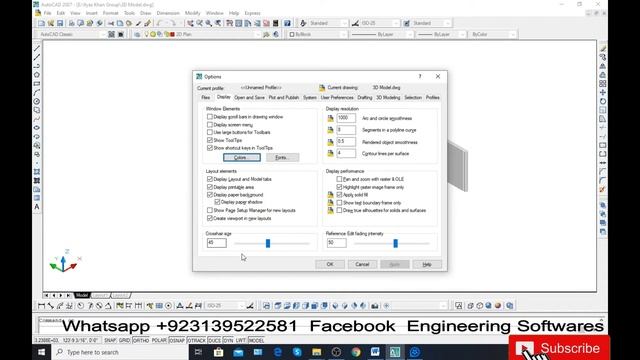Uncheck Display Layout and Model tabs
Image resolution: width=640 pixels, height=360 pixels.
point(210,179)
